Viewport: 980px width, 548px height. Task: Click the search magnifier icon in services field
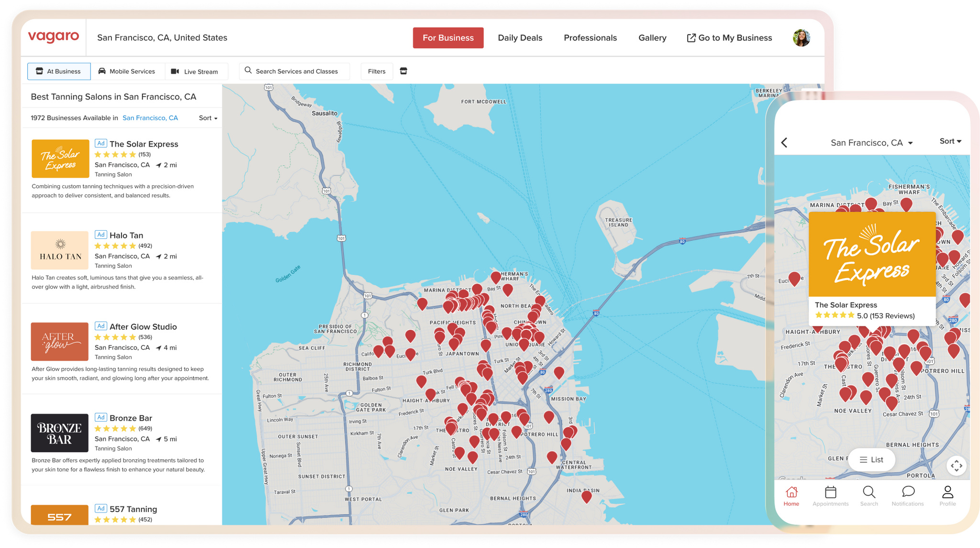tap(248, 71)
